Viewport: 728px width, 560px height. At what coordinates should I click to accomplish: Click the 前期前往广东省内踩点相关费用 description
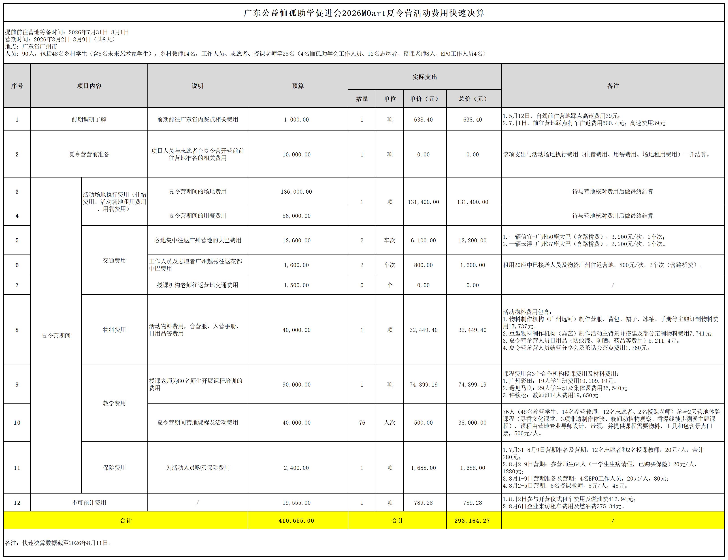tap(198, 119)
